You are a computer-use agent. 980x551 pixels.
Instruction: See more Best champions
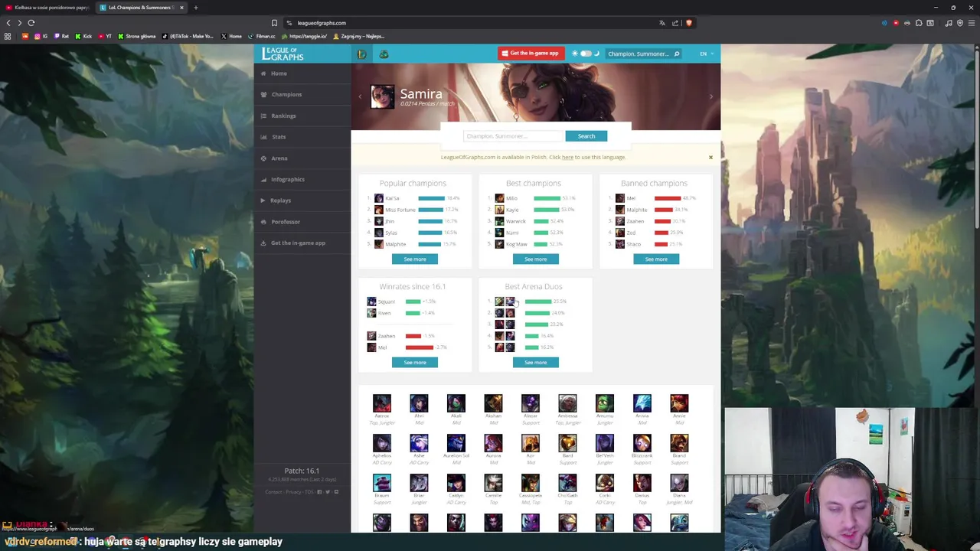coord(535,259)
